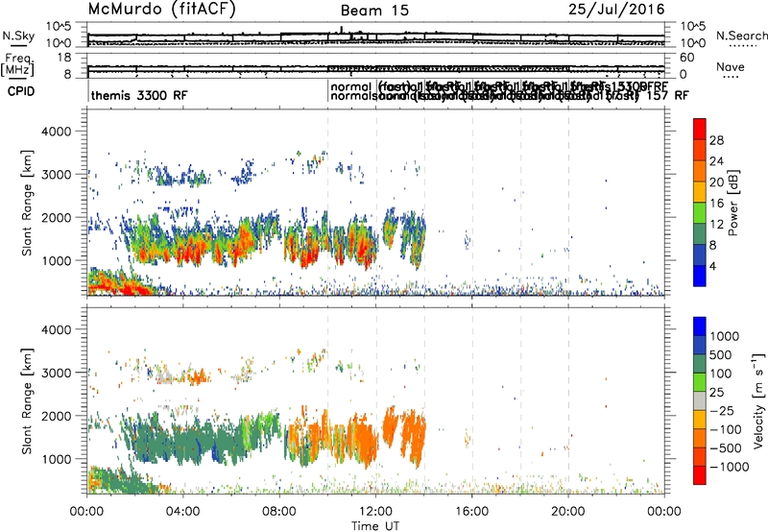Click the '16' label on the Power colorbar
This screenshot has width=768, height=532.
click(x=716, y=204)
